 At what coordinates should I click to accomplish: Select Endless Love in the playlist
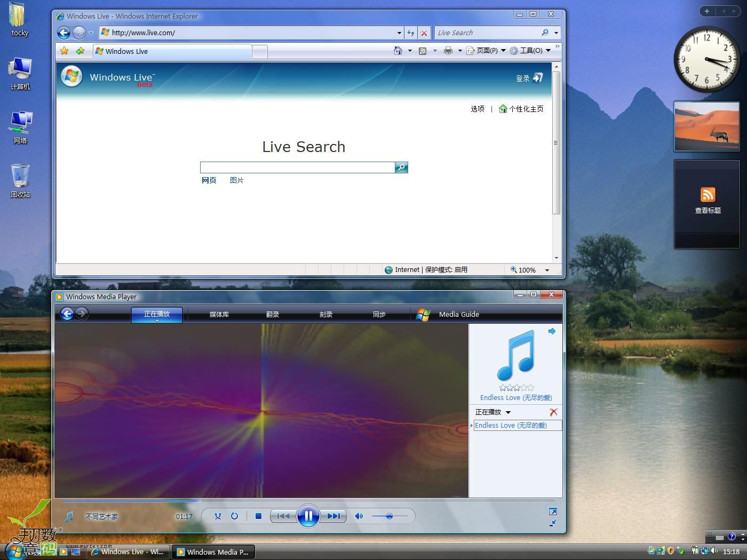pos(517,425)
